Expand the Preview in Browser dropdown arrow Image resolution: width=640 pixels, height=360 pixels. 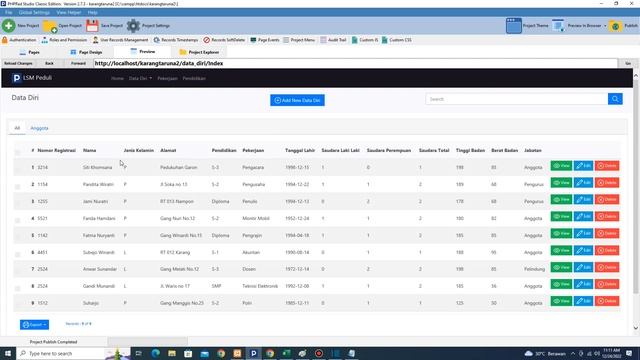(x=605, y=26)
